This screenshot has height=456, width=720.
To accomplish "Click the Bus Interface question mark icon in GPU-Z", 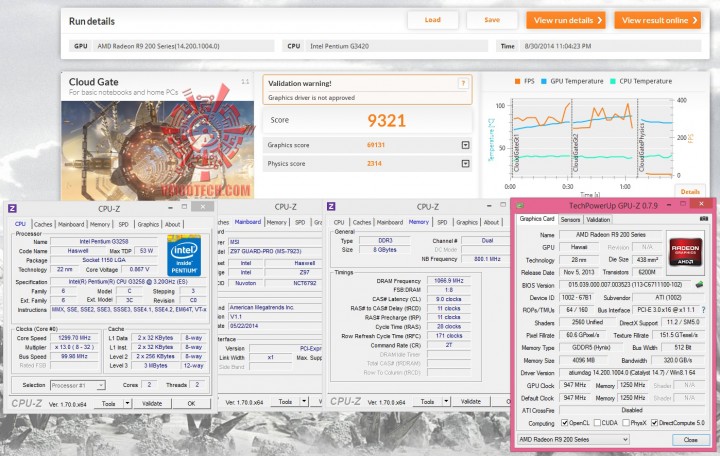I will coord(703,310).
